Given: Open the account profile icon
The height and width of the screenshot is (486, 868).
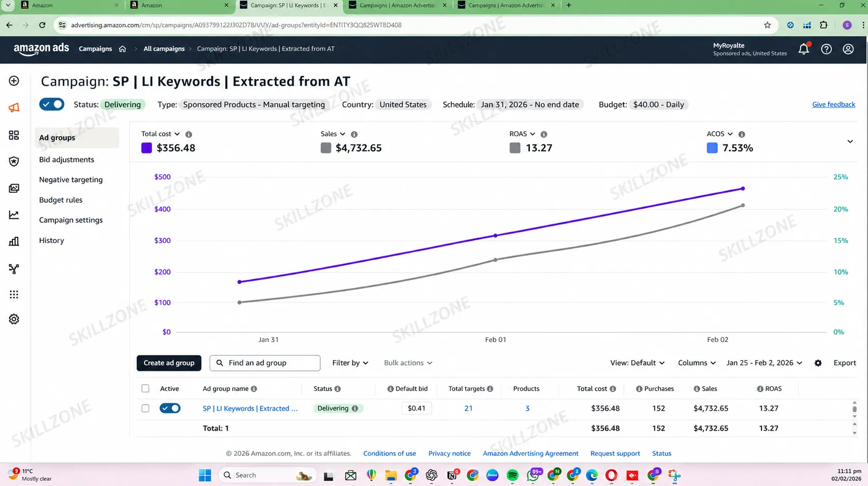Looking at the screenshot, I should point(848,49).
